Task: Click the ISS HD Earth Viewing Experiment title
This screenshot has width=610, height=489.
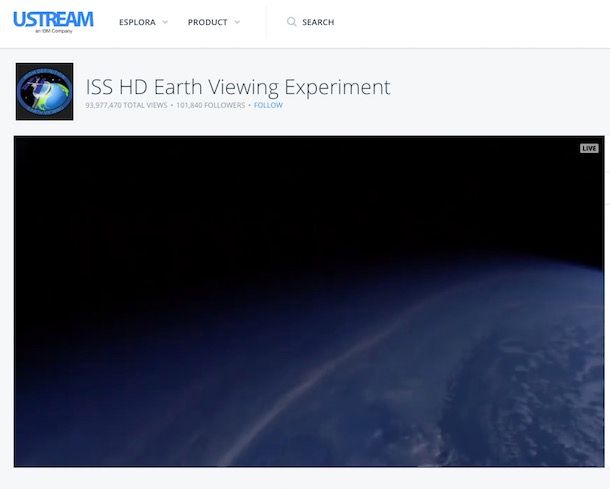Action: point(238,87)
